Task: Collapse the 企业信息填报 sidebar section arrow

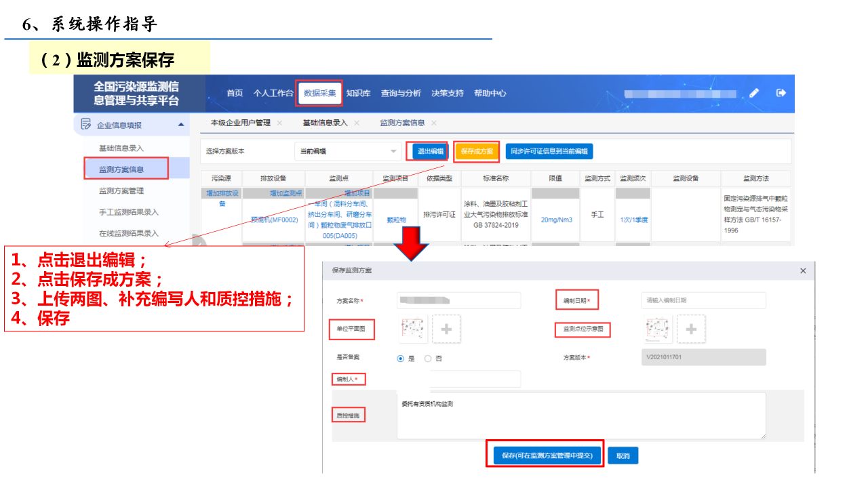Action: pyautogui.click(x=180, y=124)
